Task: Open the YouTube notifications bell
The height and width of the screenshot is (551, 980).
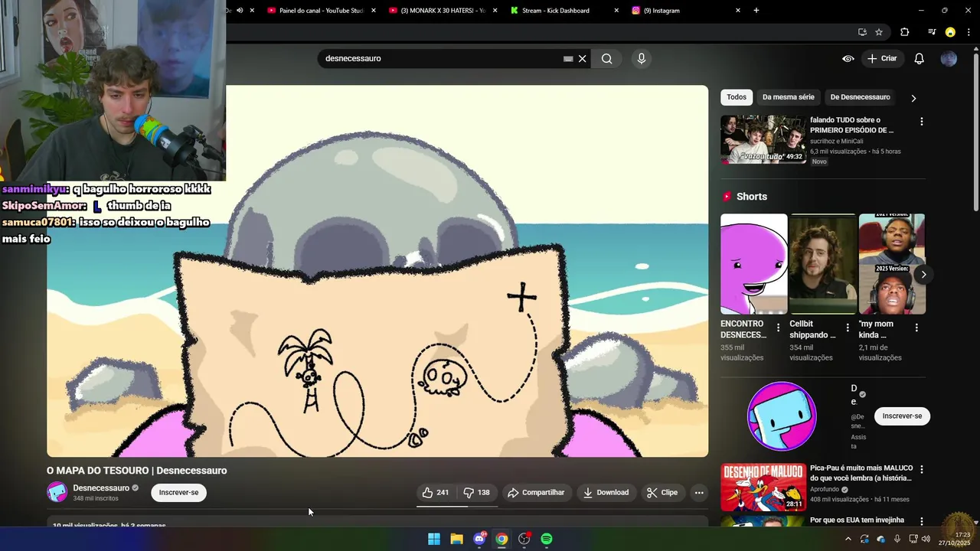Action: pyautogui.click(x=920, y=58)
